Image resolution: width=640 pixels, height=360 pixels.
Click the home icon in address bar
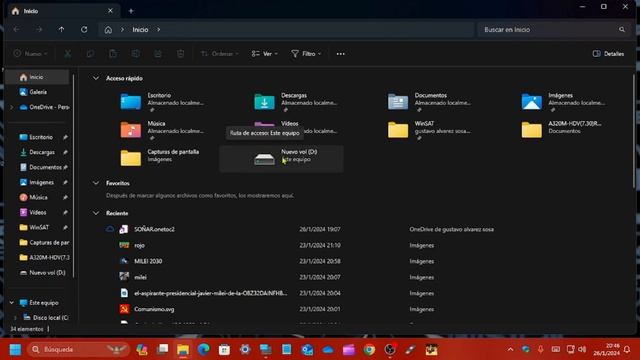(108, 30)
